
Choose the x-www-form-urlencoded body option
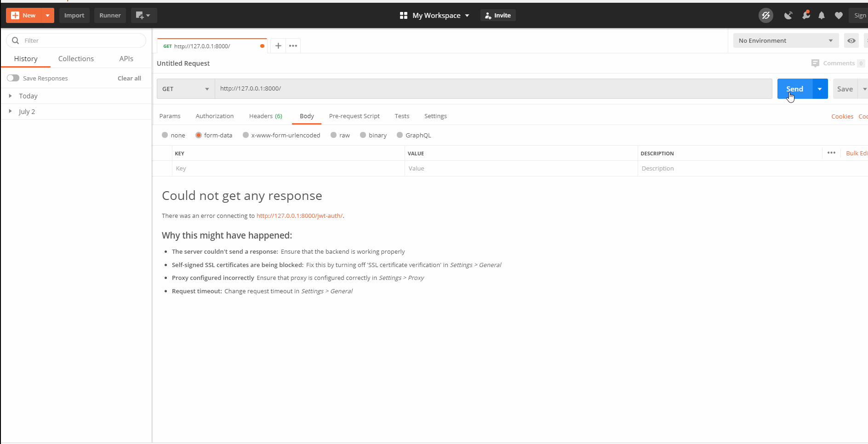point(246,135)
